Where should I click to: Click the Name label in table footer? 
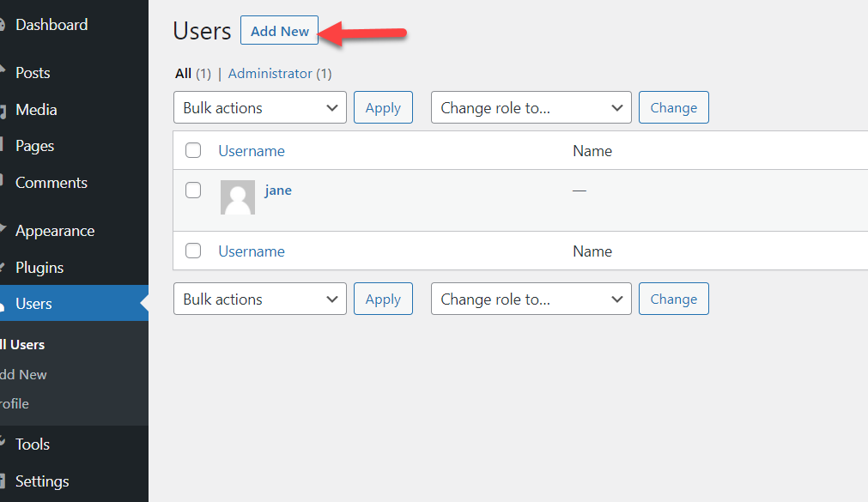[x=592, y=251]
